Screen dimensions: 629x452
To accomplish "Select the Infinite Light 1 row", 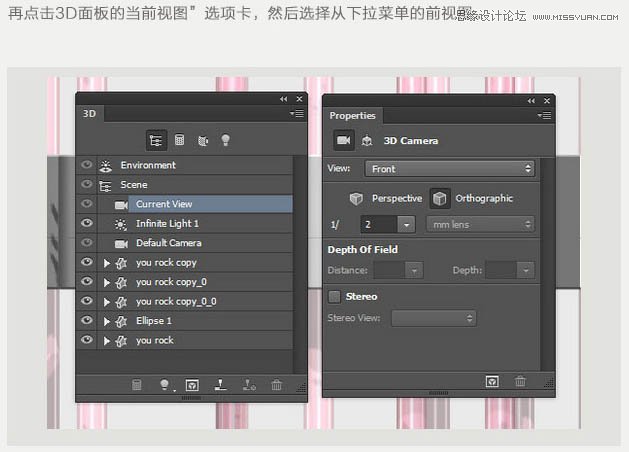I will click(x=184, y=224).
